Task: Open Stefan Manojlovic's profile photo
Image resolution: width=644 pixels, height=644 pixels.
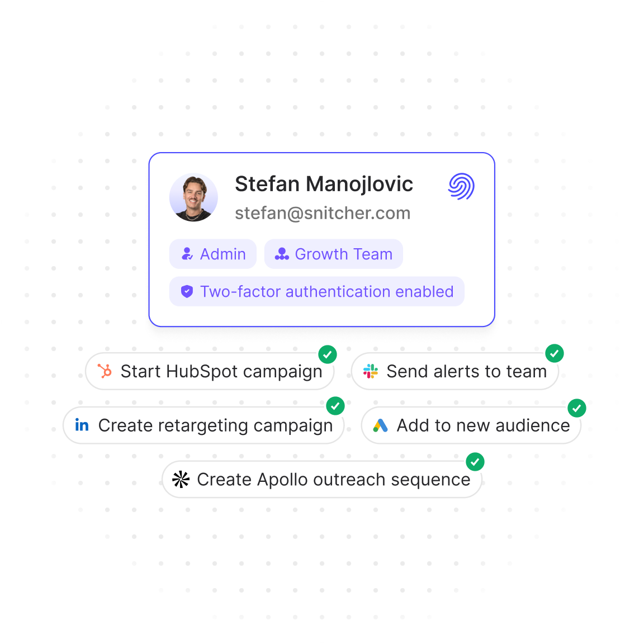Action: [193, 197]
